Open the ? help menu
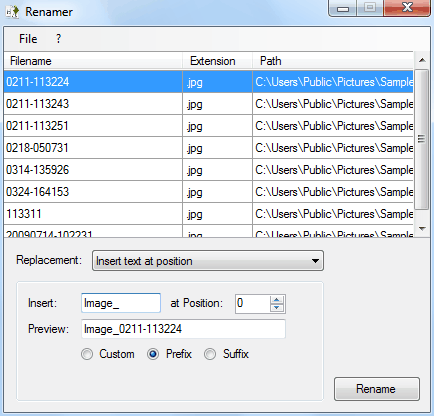The width and height of the screenshot is (434, 416). point(58,39)
